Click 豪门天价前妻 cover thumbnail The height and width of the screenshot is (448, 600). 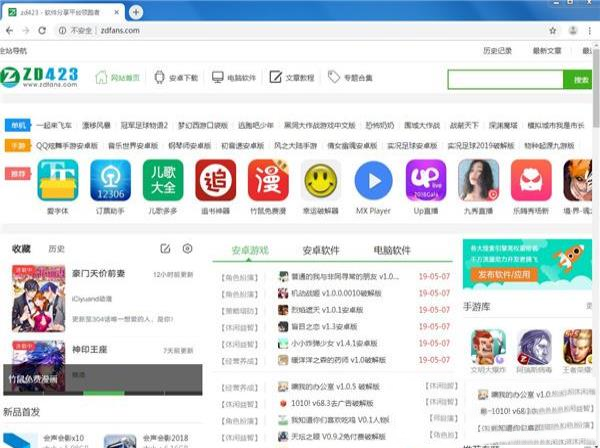pyautogui.click(x=39, y=298)
